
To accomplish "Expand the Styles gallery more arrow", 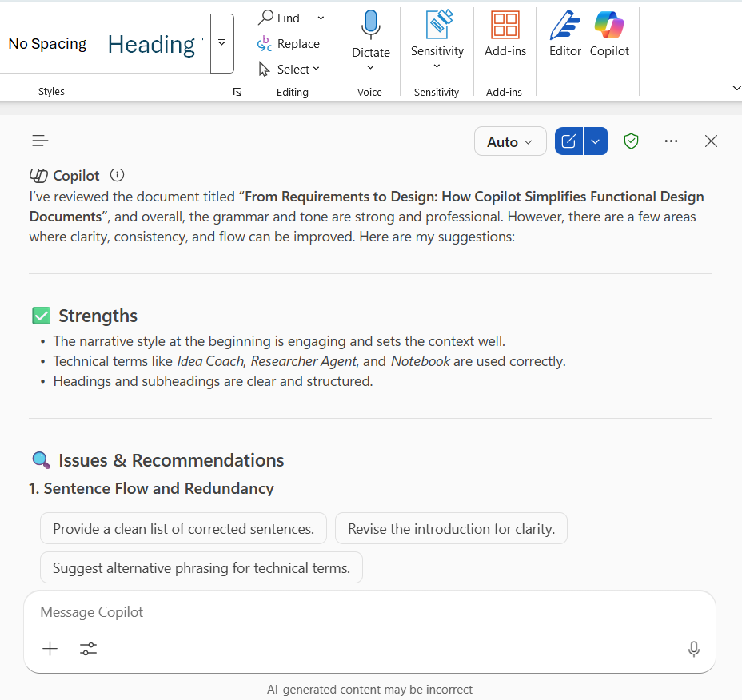I will (x=222, y=43).
